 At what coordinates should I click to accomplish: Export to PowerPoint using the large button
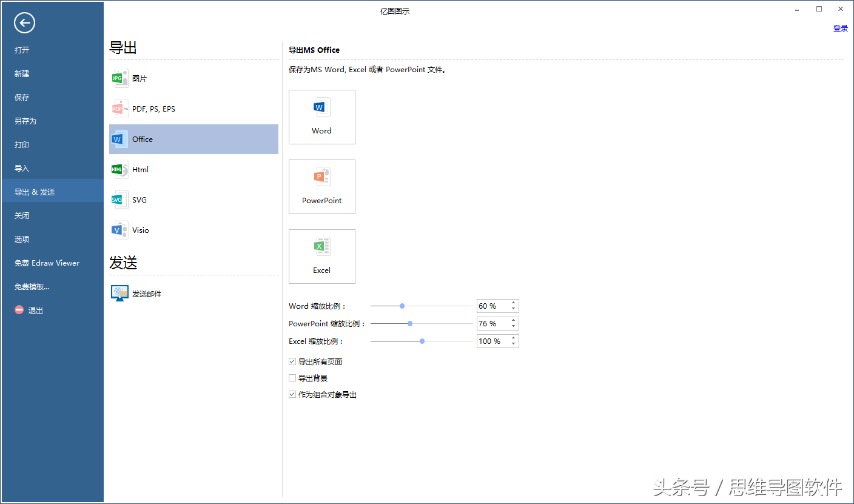[x=322, y=187]
